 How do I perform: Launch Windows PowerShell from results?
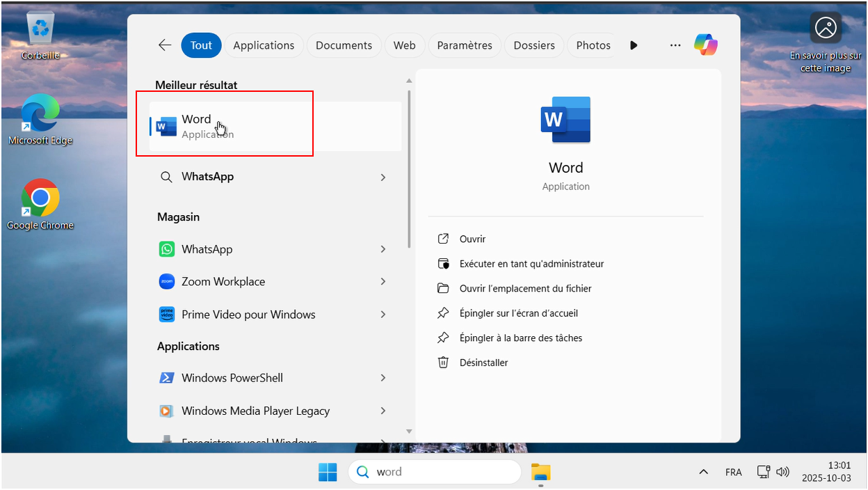(x=232, y=378)
